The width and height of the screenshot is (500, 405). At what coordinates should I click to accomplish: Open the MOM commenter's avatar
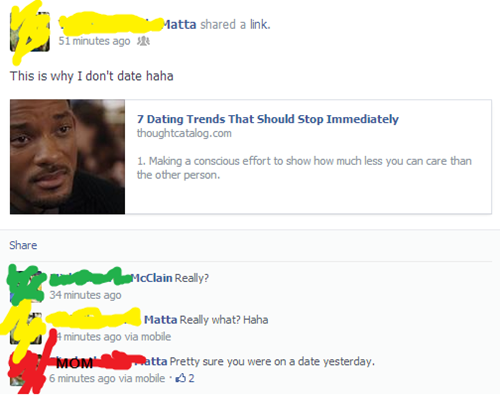coord(26,370)
